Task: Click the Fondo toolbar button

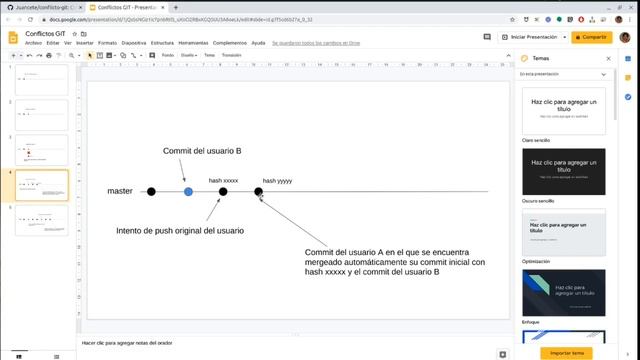Action: (x=168, y=55)
